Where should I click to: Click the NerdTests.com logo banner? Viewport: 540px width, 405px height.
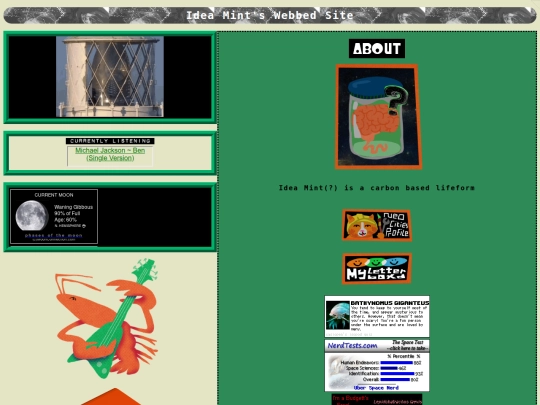tap(352, 345)
